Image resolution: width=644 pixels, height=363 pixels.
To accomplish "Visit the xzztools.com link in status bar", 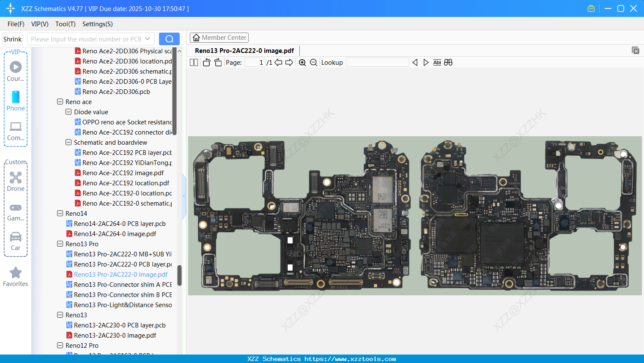I will pyautogui.click(x=350, y=359).
